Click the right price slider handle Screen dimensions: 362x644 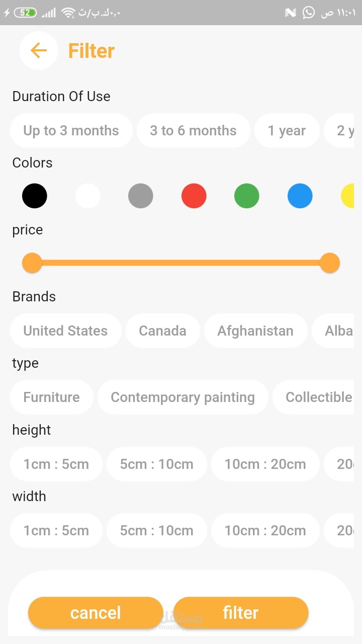point(330,263)
